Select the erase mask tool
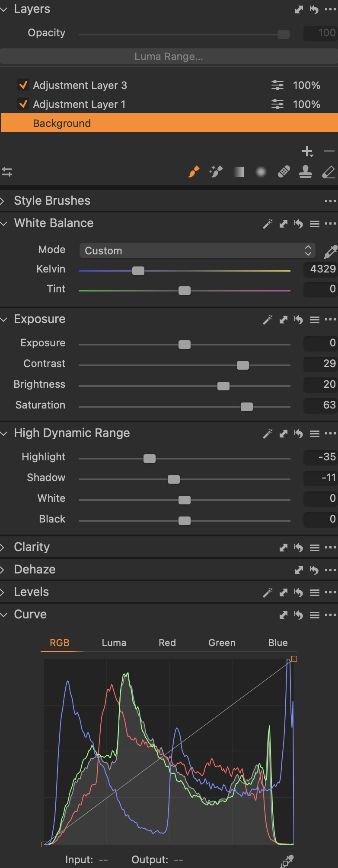 (x=328, y=172)
